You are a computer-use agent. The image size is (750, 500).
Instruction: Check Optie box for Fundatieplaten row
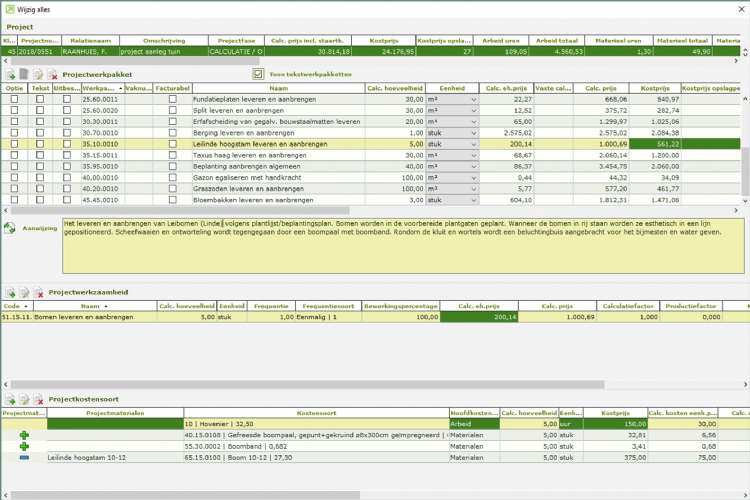[x=14, y=99]
